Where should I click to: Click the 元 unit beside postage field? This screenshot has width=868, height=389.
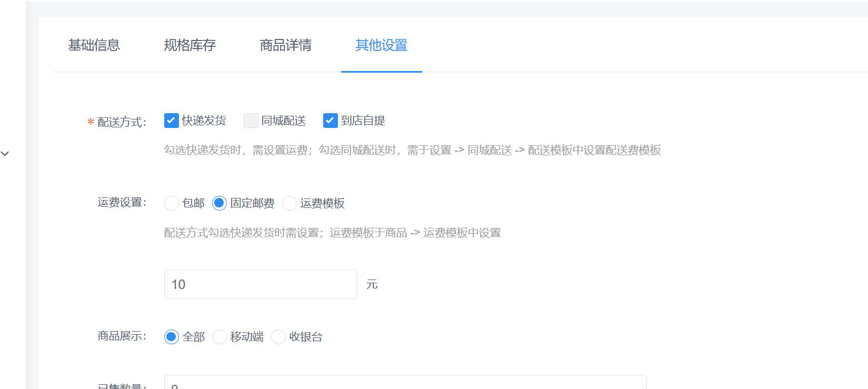click(x=372, y=285)
